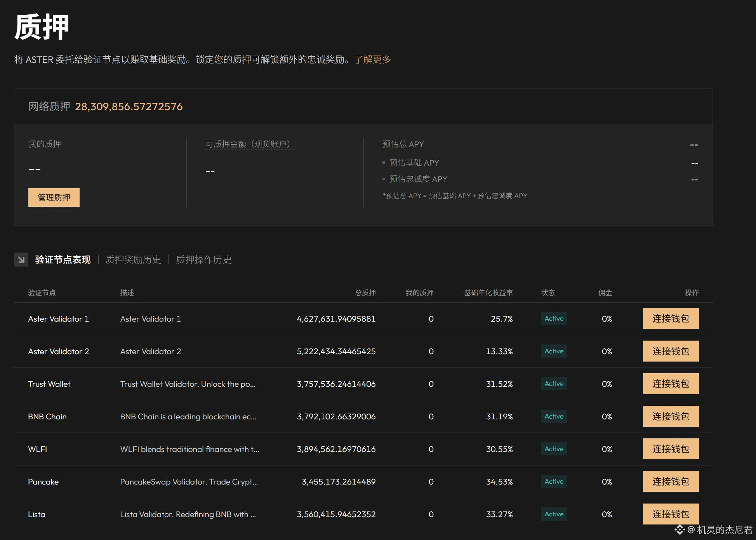Click 连接钱包 for Lista validator
756x540 pixels.
tap(671, 514)
